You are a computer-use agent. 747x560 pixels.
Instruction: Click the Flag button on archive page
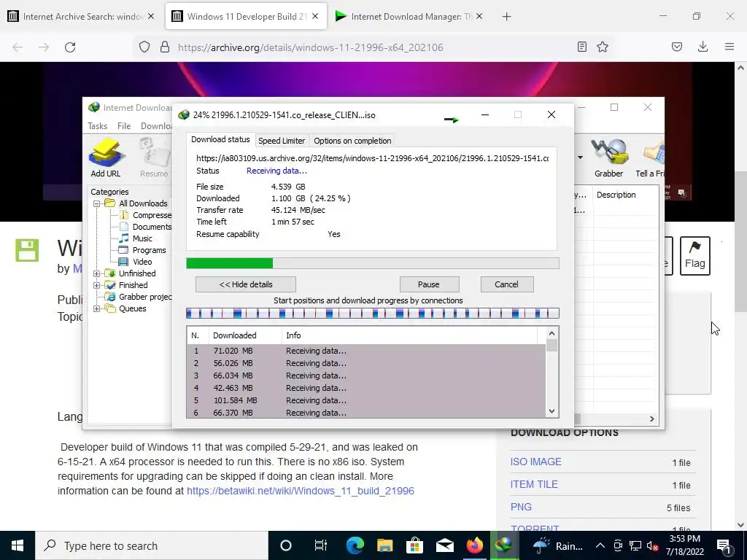[x=695, y=256]
